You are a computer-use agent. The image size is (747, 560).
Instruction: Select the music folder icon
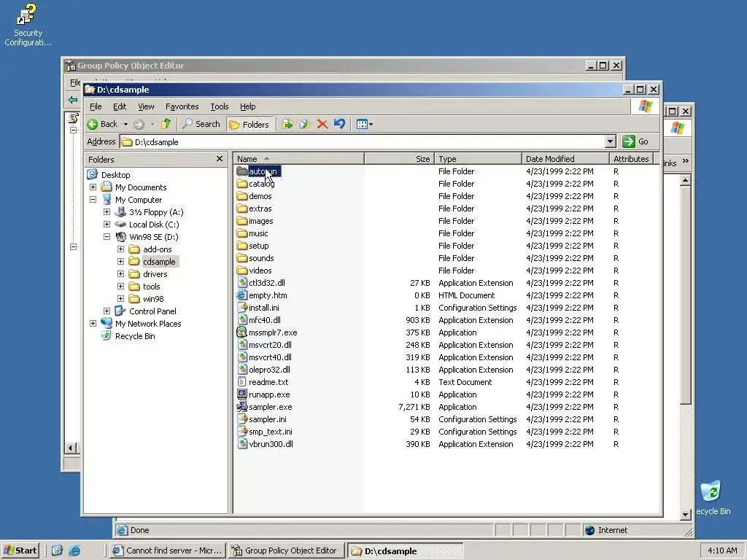tap(242, 233)
